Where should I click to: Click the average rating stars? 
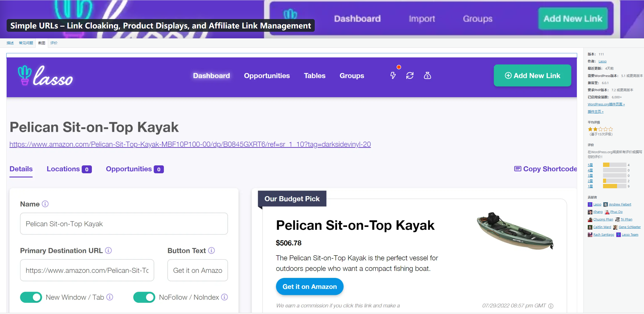(600, 129)
